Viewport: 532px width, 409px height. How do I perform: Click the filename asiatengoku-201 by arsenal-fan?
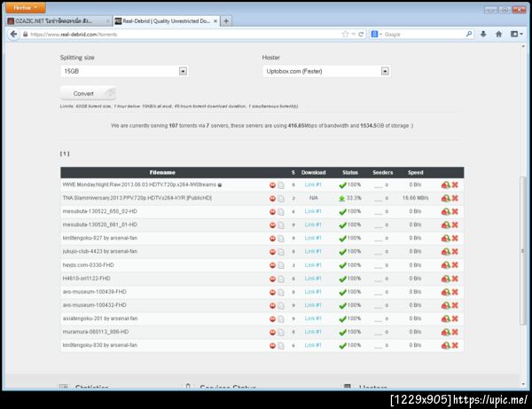point(99,319)
